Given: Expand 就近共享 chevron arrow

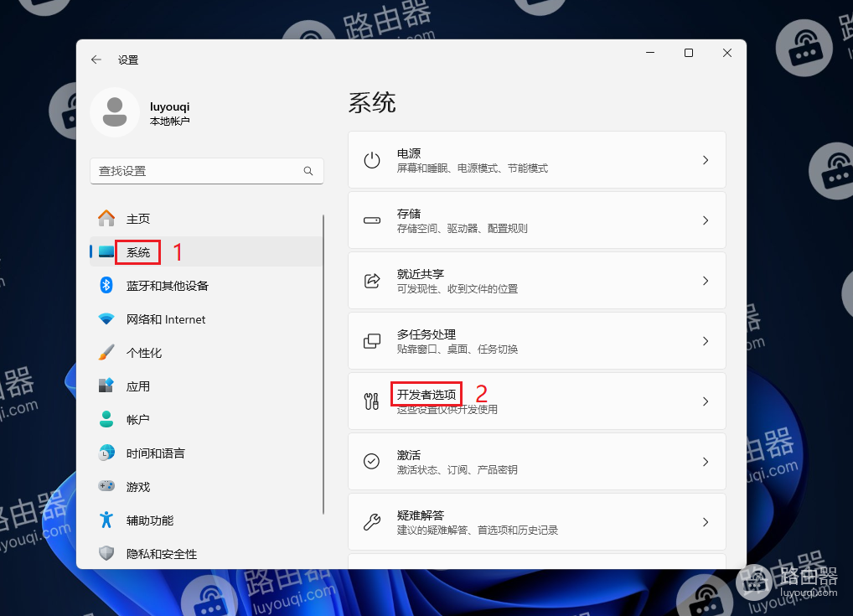Looking at the screenshot, I should pyautogui.click(x=706, y=281).
